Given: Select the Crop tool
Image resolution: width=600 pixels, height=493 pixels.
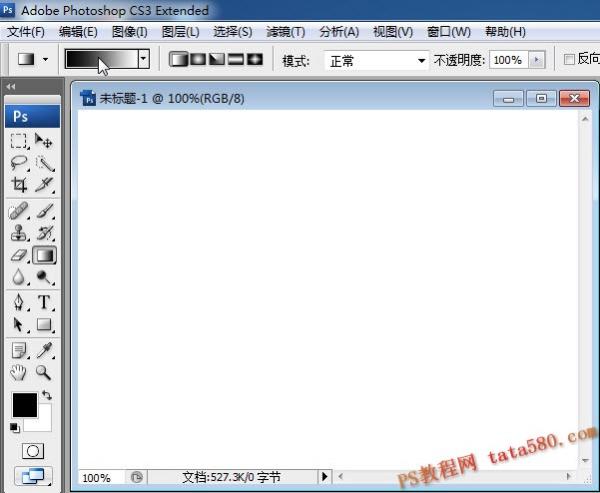Looking at the screenshot, I should click(18, 184).
